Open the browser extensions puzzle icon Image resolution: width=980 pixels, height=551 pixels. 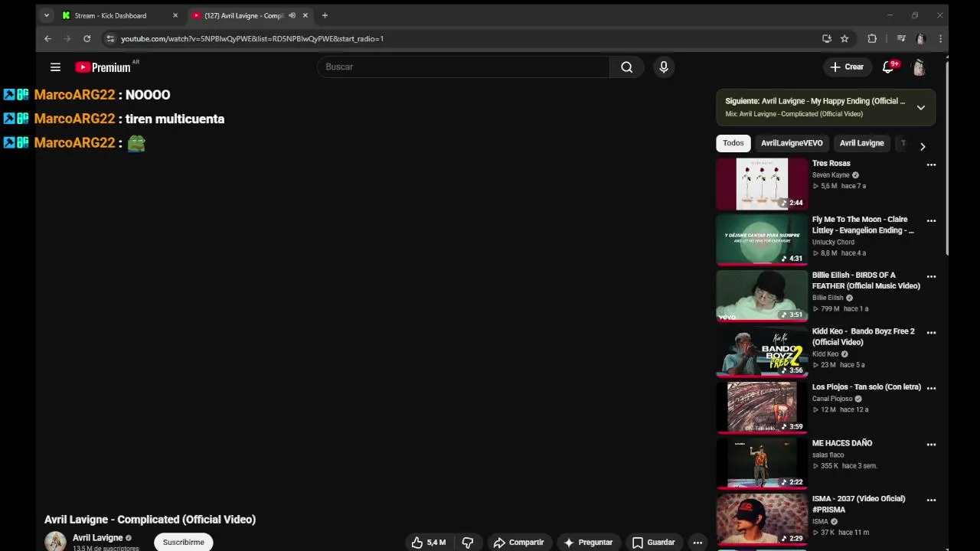(x=872, y=38)
